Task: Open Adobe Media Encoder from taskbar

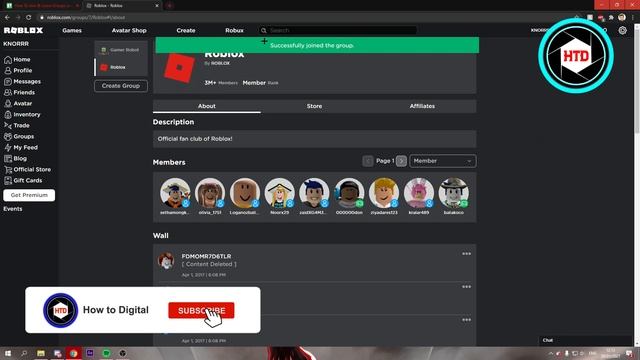Action: tap(90, 353)
